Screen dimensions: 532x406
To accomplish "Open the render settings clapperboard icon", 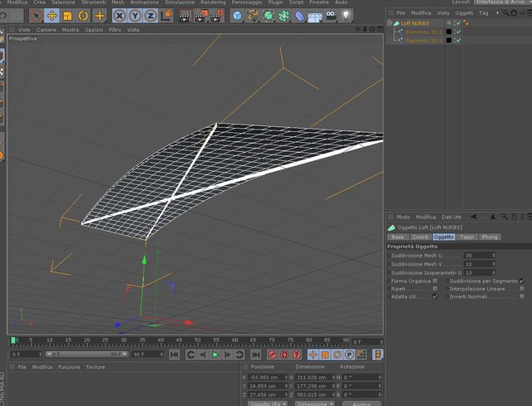I will [x=217, y=16].
